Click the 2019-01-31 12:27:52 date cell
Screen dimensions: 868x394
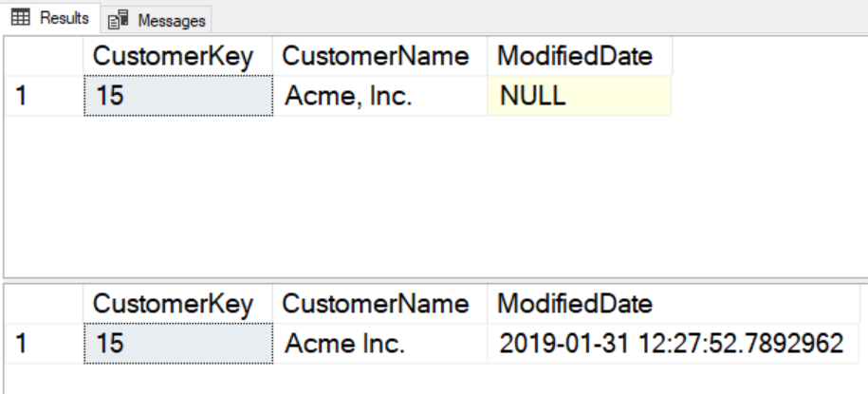pos(672,343)
